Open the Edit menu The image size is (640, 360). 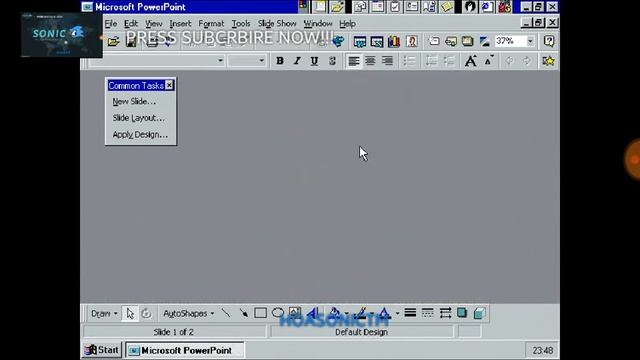tap(131, 24)
